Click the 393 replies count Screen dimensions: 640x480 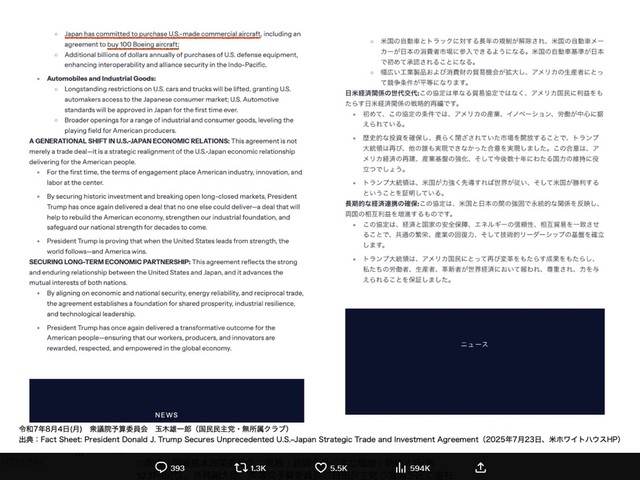(x=178, y=468)
